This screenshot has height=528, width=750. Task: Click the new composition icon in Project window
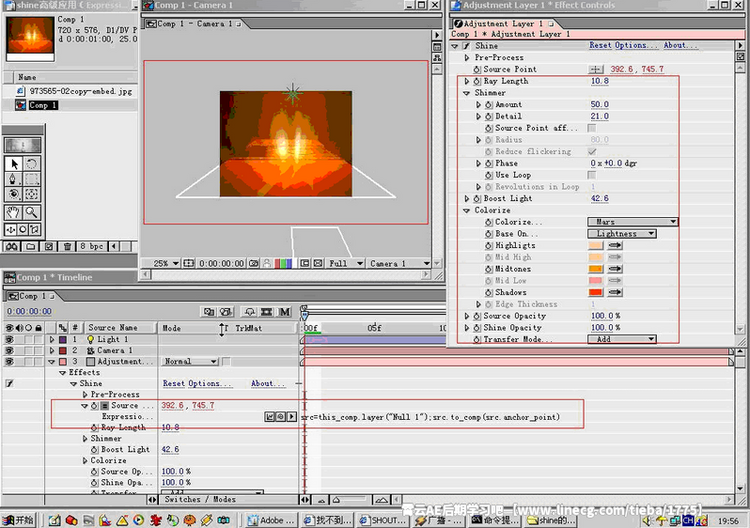(48, 246)
